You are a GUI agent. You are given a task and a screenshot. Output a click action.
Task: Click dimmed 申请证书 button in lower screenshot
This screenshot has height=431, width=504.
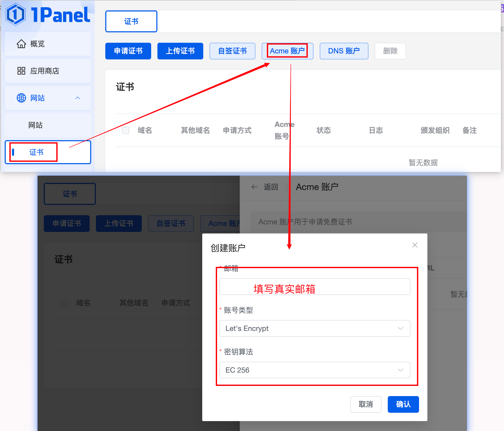click(x=67, y=224)
